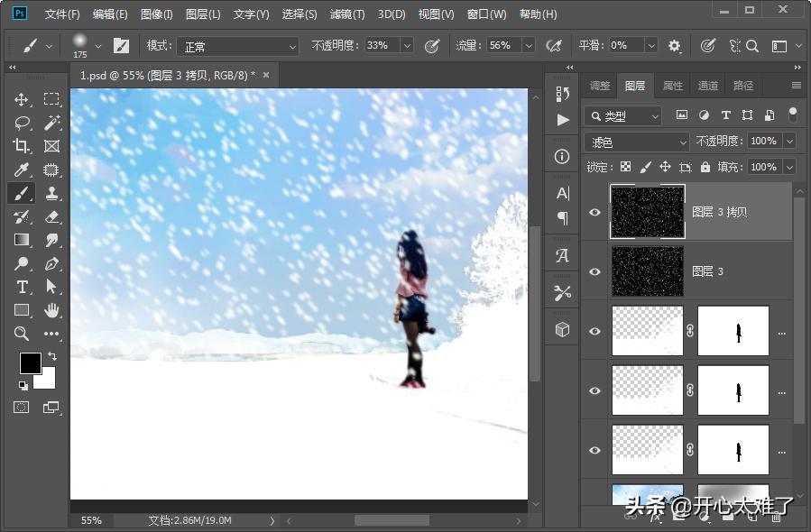Image resolution: width=811 pixels, height=532 pixels.
Task: Open the Actions panel
Action: (x=563, y=118)
